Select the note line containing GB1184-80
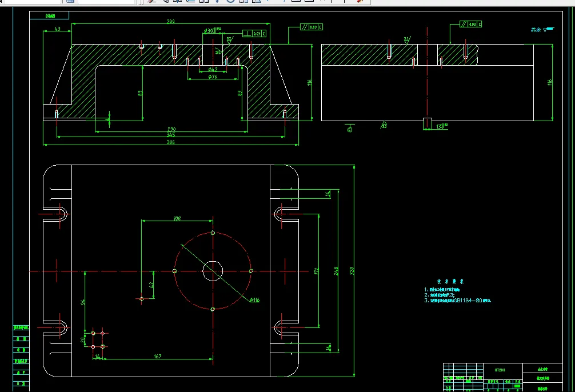 click(x=458, y=301)
